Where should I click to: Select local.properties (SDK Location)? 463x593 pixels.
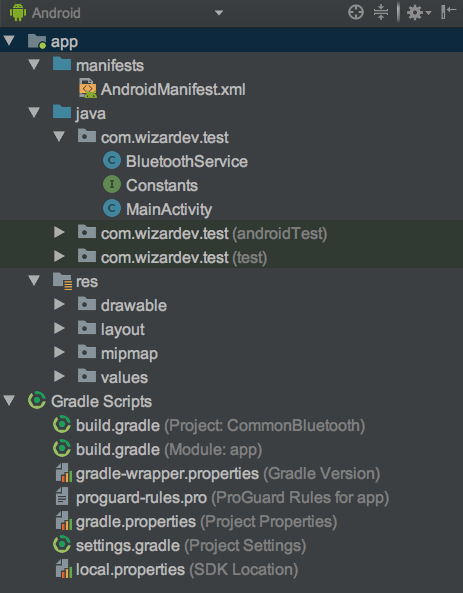pyautogui.click(x=187, y=570)
